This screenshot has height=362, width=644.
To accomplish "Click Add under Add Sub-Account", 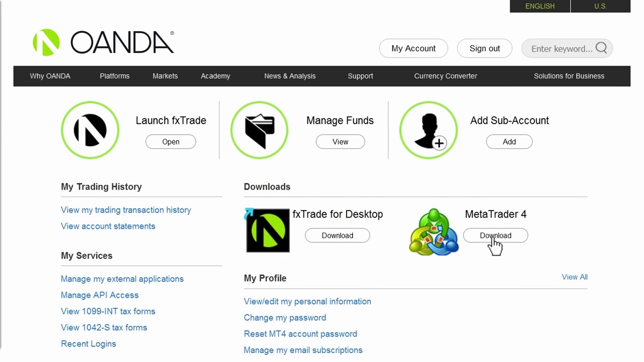I will (509, 142).
